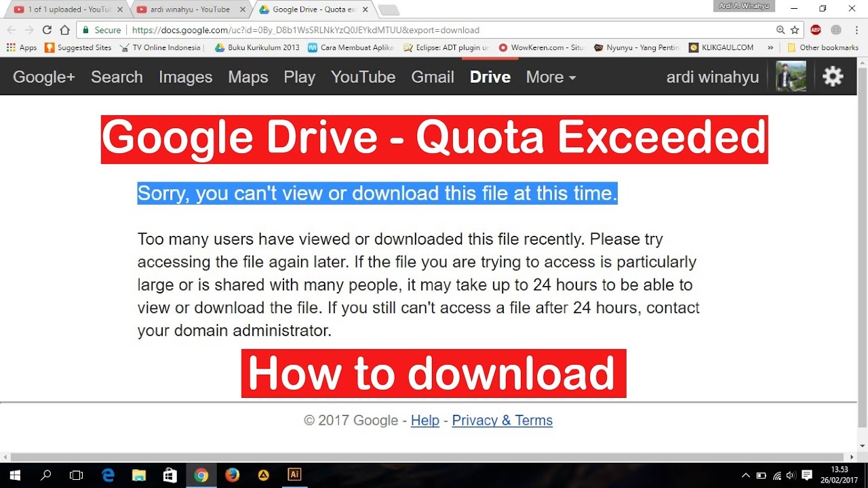
Task: Open Task View on the taskbar
Action: pos(77,475)
